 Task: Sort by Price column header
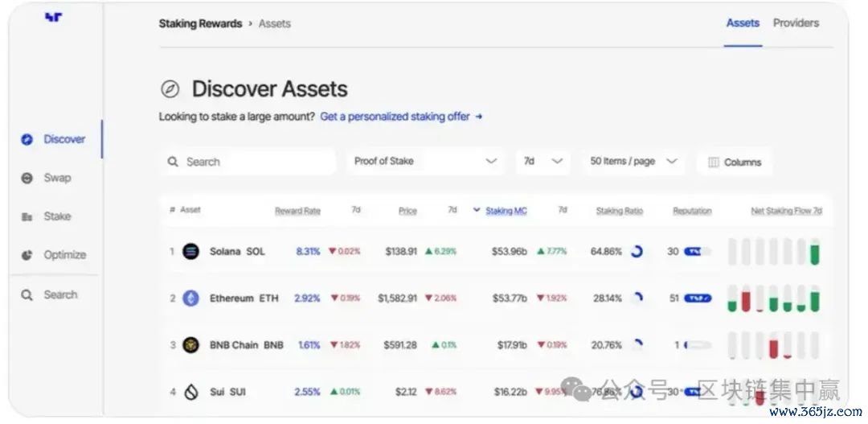click(407, 211)
